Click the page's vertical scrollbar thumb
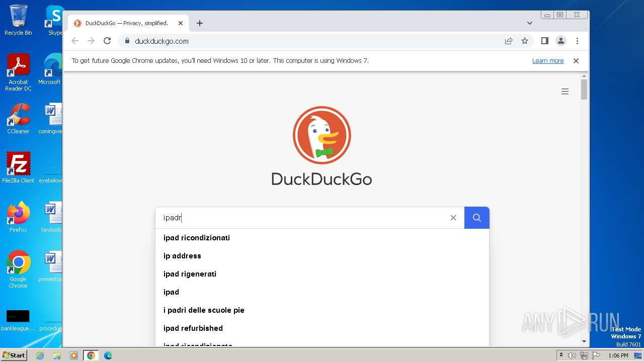This screenshot has width=644, height=362. pyautogui.click(x=584, y=89)
